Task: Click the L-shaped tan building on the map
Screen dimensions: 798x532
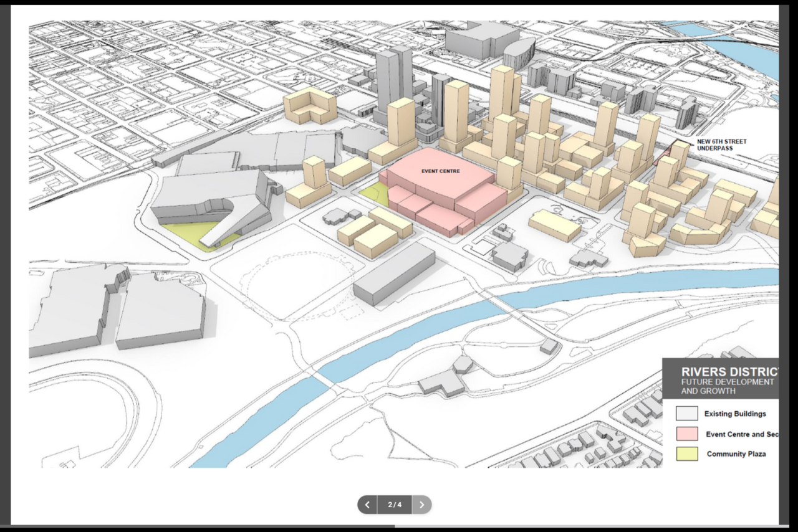Action: click(x=310, y=106)
